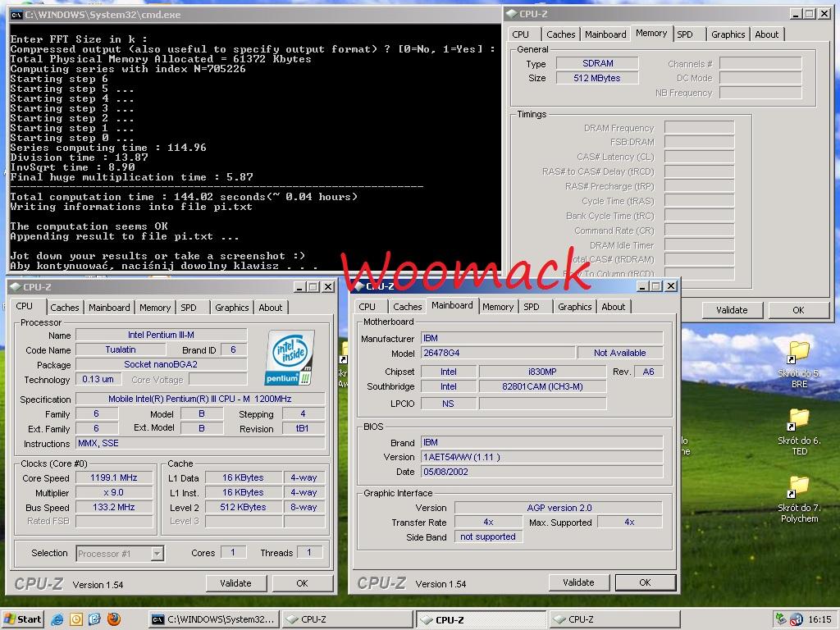The image size is (840, 630).
Task: Click the memory Size 512 MBytes field
Action: pos(597,78)
